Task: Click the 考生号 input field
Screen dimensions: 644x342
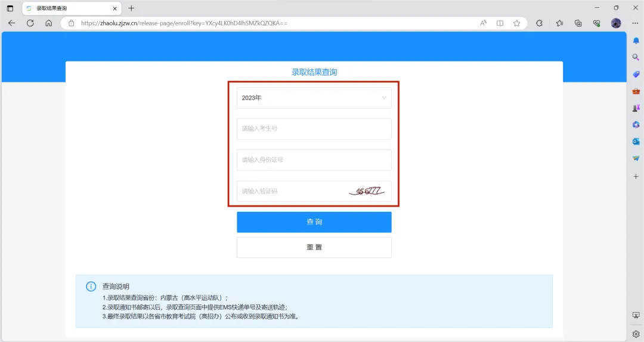Action: [314, 129]
